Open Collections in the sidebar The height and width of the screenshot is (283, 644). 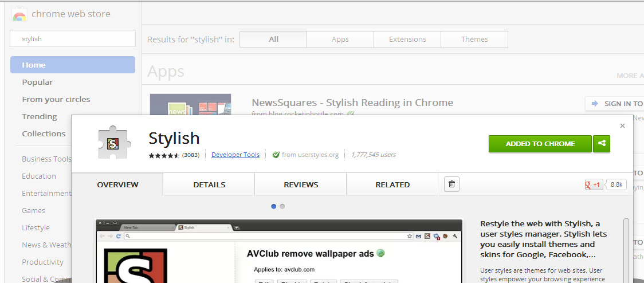point(44,133)
